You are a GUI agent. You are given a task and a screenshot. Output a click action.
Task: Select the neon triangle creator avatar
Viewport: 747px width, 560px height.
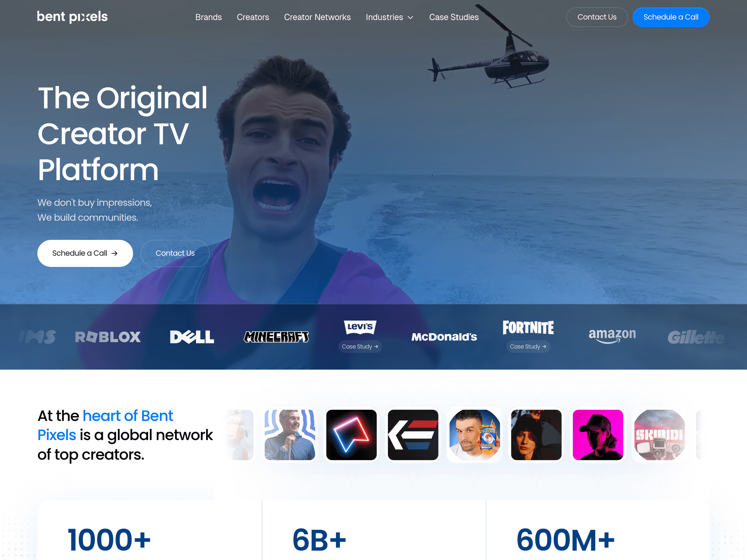351,435
